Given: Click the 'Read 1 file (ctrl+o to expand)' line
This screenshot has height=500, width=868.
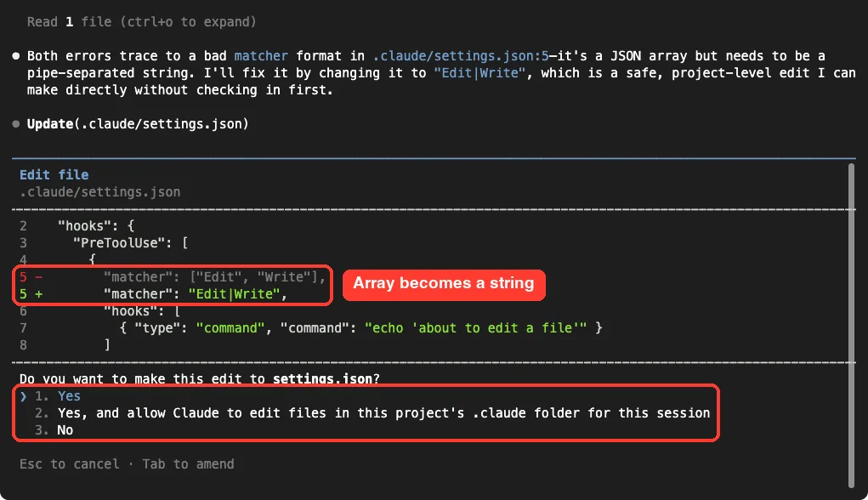Looking at the screenshot, I should click(142, 22).
